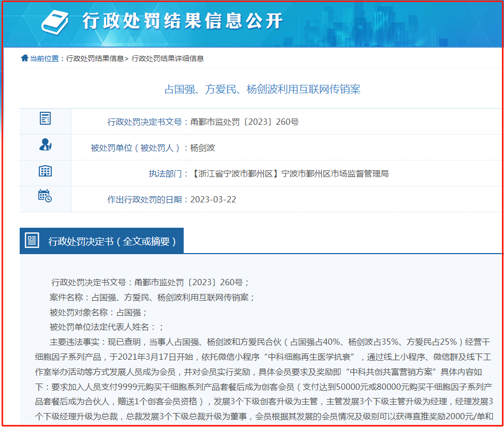Go to 行政处罚结果信息 breadcrumb

(x=95, y=58)
